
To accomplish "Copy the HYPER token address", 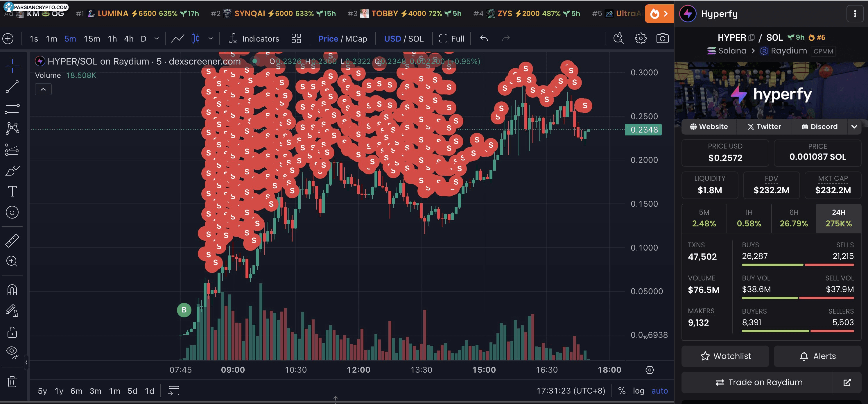I will click(x=752, y=38).
